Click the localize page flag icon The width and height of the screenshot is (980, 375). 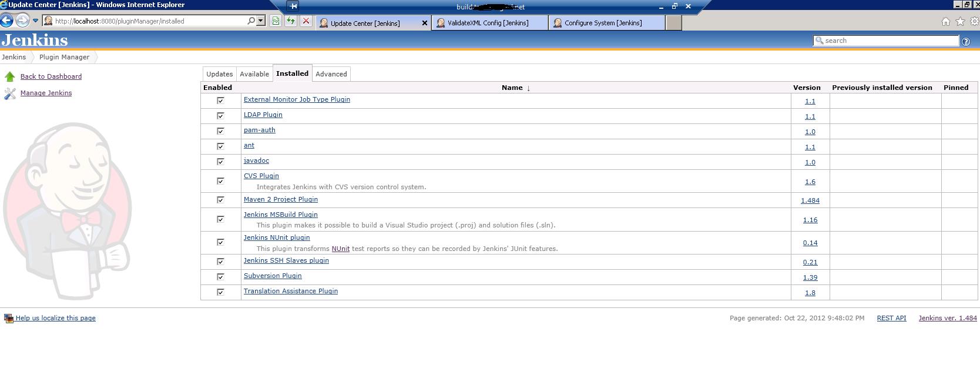pos(9,318)
